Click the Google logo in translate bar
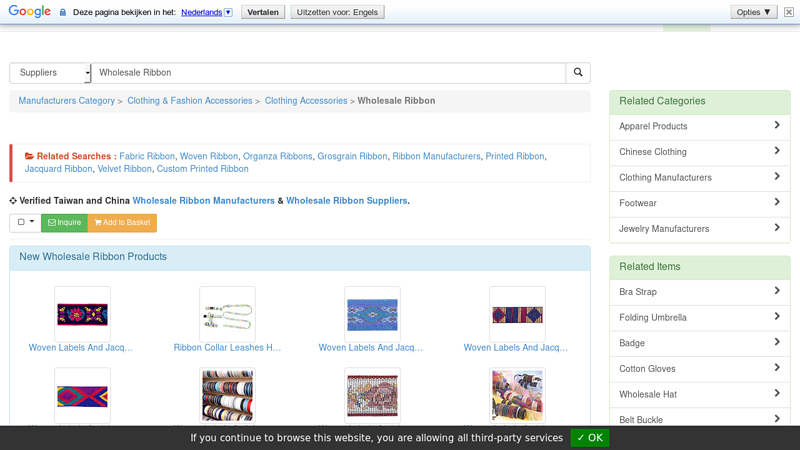This screenshot has height=450, width=800. 29,12
